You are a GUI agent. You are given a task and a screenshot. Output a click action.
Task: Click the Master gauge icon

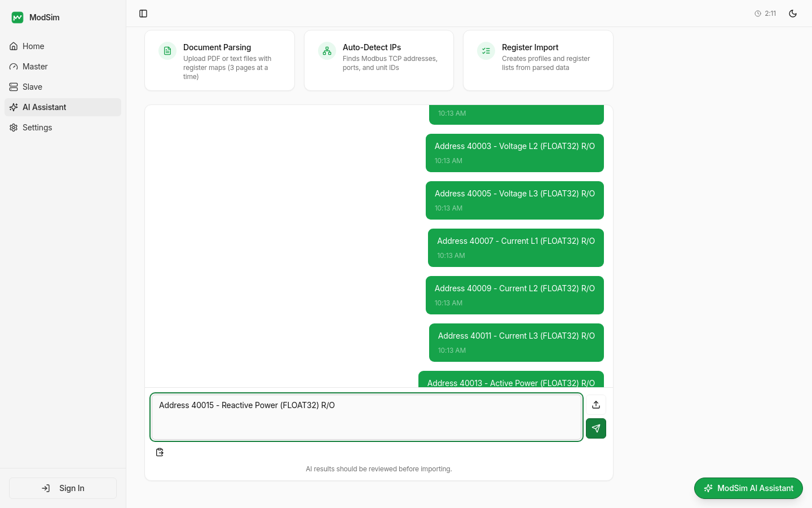click(x=14, y=67)
